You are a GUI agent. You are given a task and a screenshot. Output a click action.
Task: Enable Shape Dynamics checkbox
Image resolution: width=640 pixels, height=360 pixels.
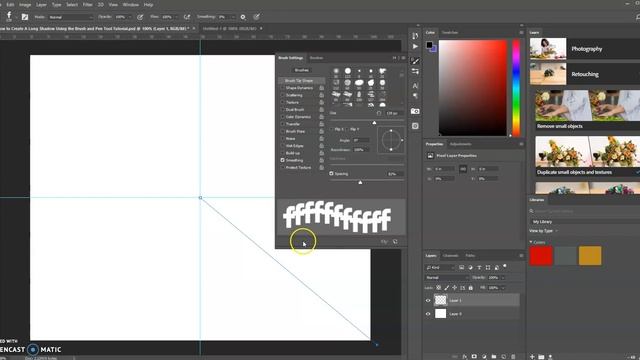[x=282, y=88]
